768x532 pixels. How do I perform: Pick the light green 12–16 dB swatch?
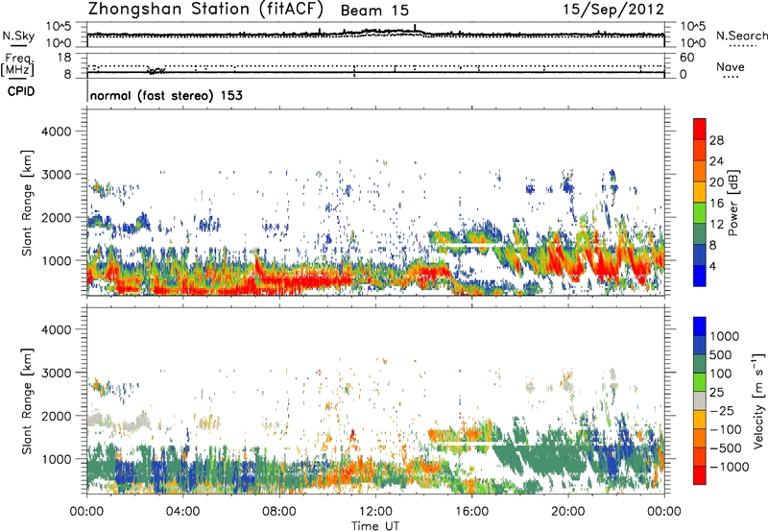(700, 212)
